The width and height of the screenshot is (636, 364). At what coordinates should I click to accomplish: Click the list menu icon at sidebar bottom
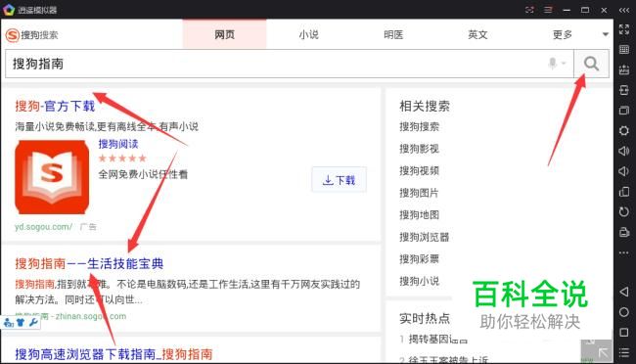(x=624, y=352)
